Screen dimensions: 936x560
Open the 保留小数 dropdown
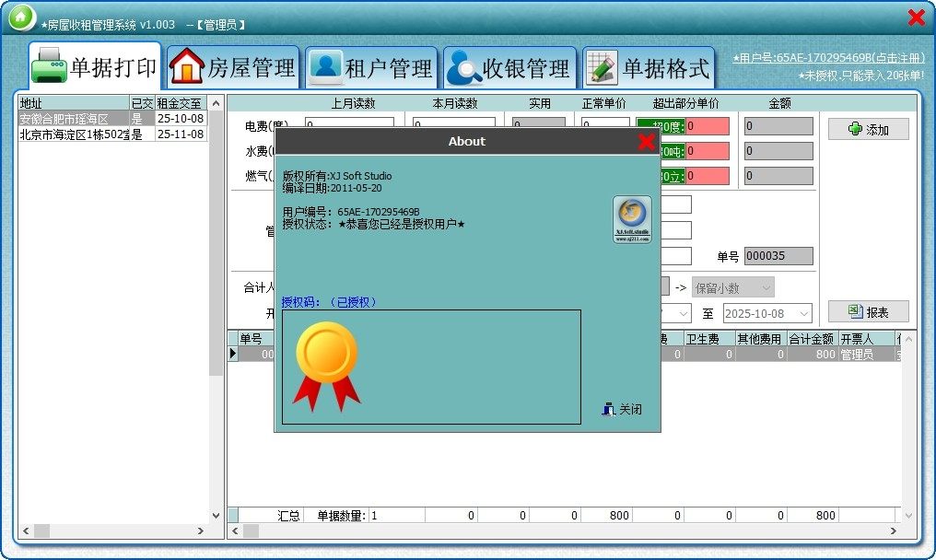(733, 287)
